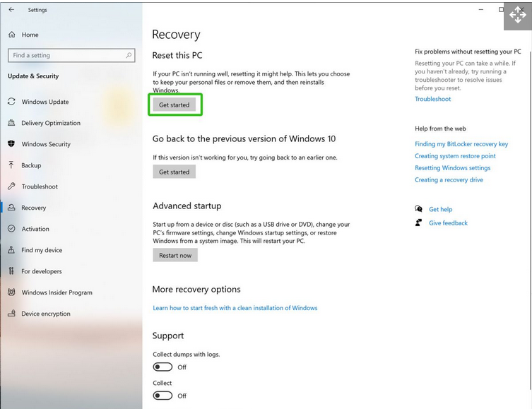
Task: Click Get started under Go back section
Action: pos(174,172)
